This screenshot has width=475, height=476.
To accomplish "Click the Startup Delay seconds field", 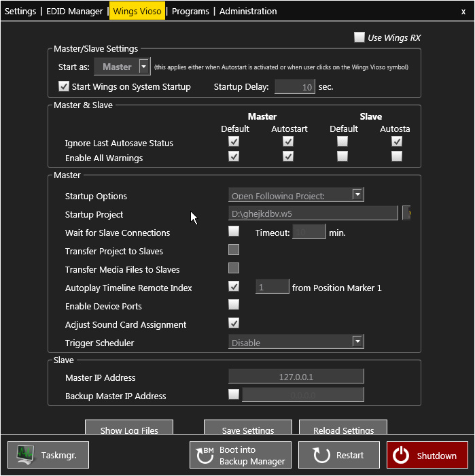I will click(x=295, y=87).
